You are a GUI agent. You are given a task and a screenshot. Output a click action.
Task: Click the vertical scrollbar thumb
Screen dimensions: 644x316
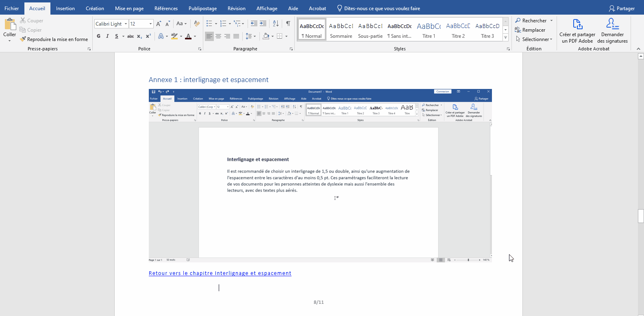[641, 216]
